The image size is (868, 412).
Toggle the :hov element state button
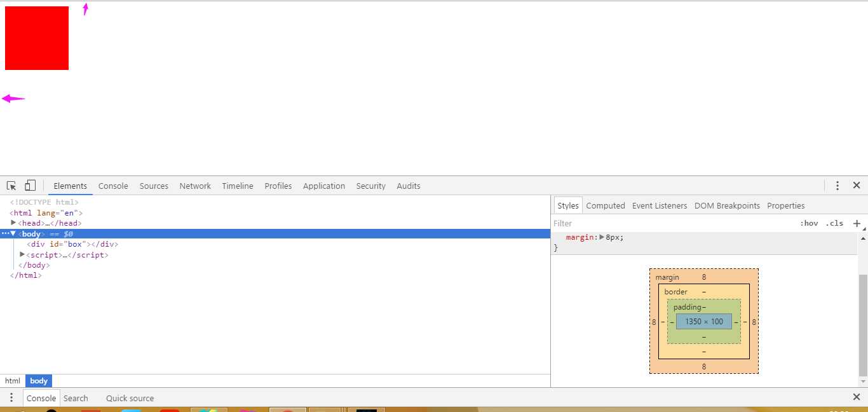[x=809, y=223]
